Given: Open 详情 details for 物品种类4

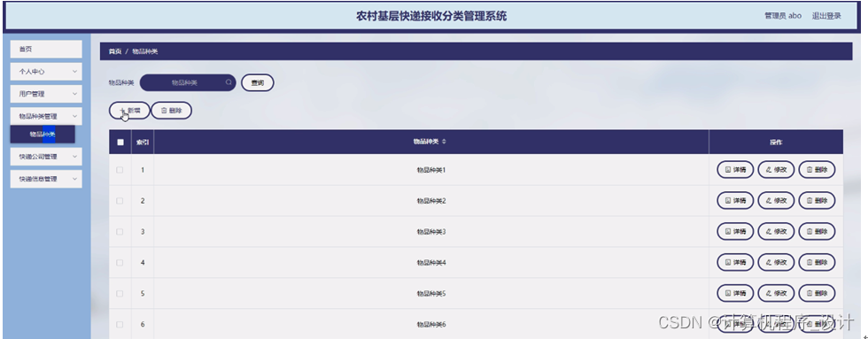Looking at the screenshot, I should click(735, 263).
